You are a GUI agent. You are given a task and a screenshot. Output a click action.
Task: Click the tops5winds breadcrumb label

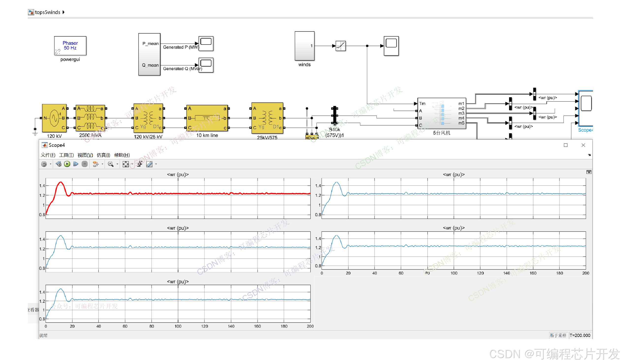click(x=47, y=12)
